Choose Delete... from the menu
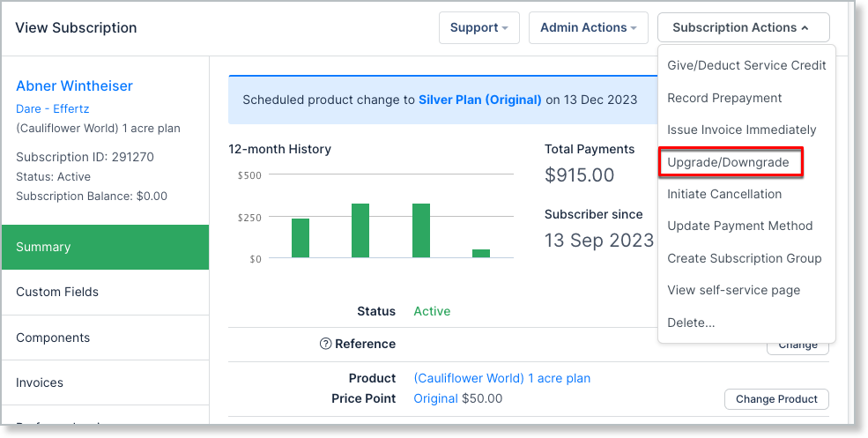 [x=691, y=323]
